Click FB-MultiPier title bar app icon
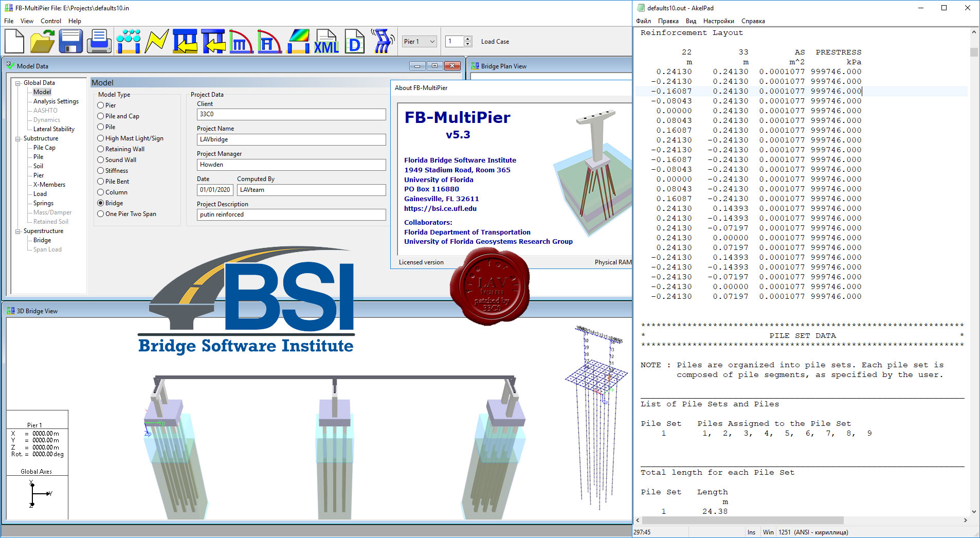 [9, 8]
